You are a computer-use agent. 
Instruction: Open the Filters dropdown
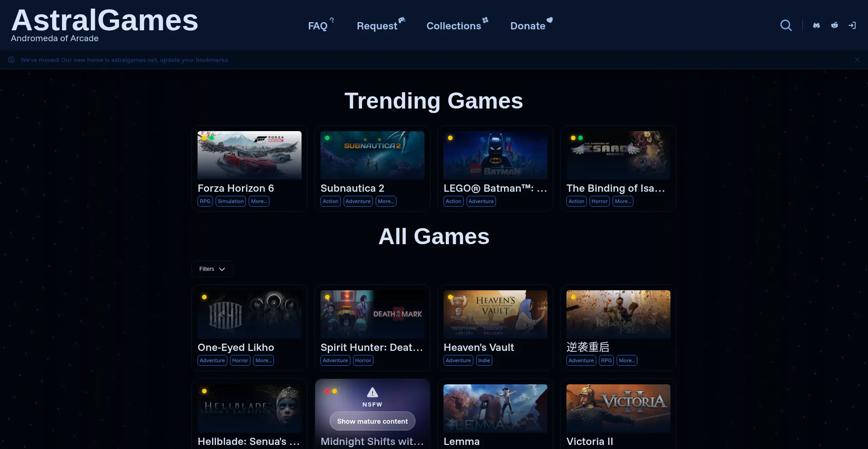point(212,269)
